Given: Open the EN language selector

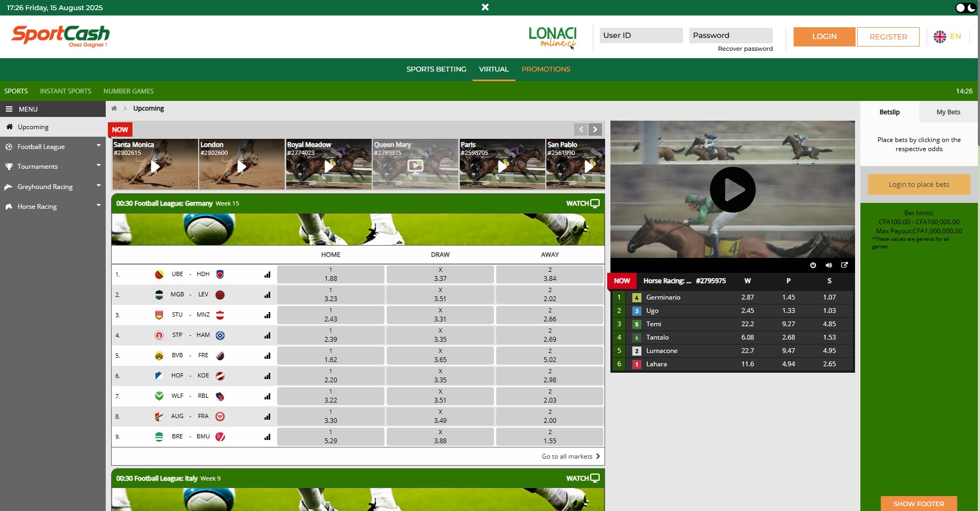Looking at the screenshot, I should [x=947, y=37].
